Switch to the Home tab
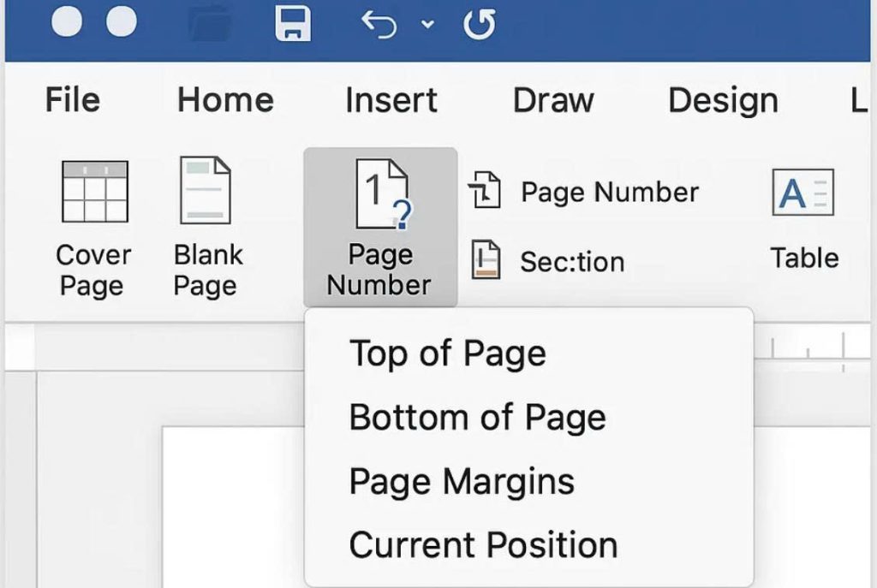The height and width of the screenshot is (588, 877). click(225, 100)
